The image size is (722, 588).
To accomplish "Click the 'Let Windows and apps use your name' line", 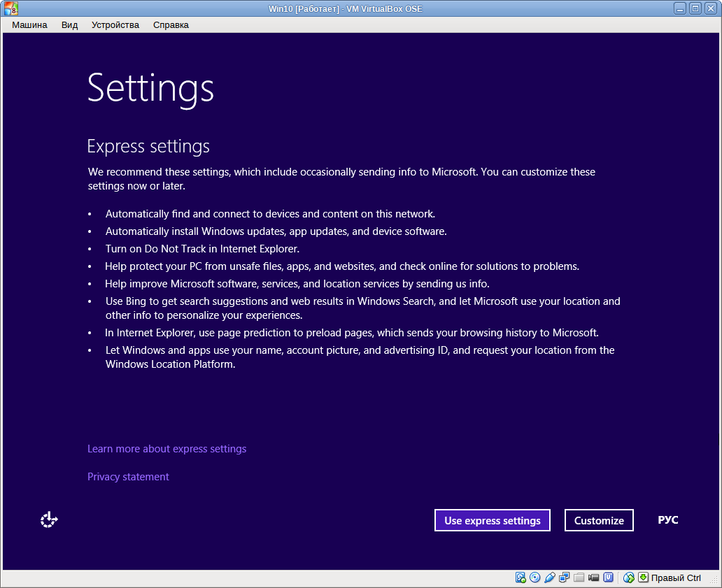I will pyautogui.click(x=360, y=357).
